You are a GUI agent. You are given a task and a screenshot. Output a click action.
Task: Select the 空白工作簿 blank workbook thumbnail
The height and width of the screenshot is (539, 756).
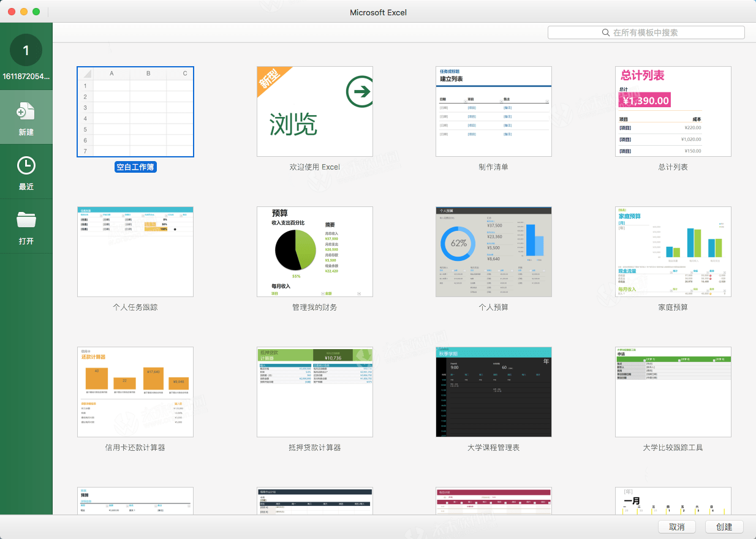tap(135, 111)
